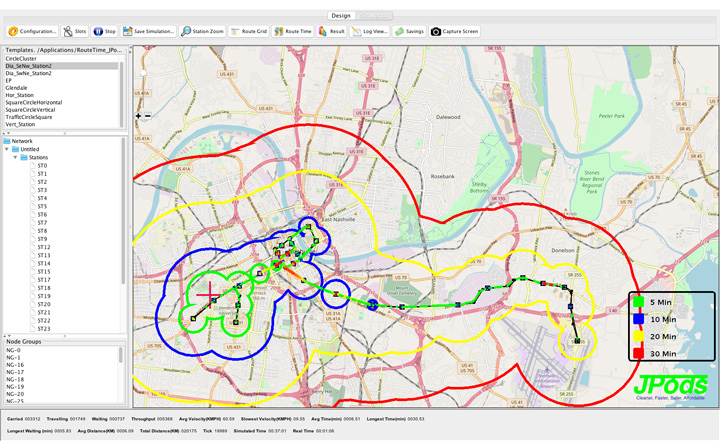Zoom out the map with minus button
The width and height of the screenshot is (720, 441).
[x=148, y=116]
